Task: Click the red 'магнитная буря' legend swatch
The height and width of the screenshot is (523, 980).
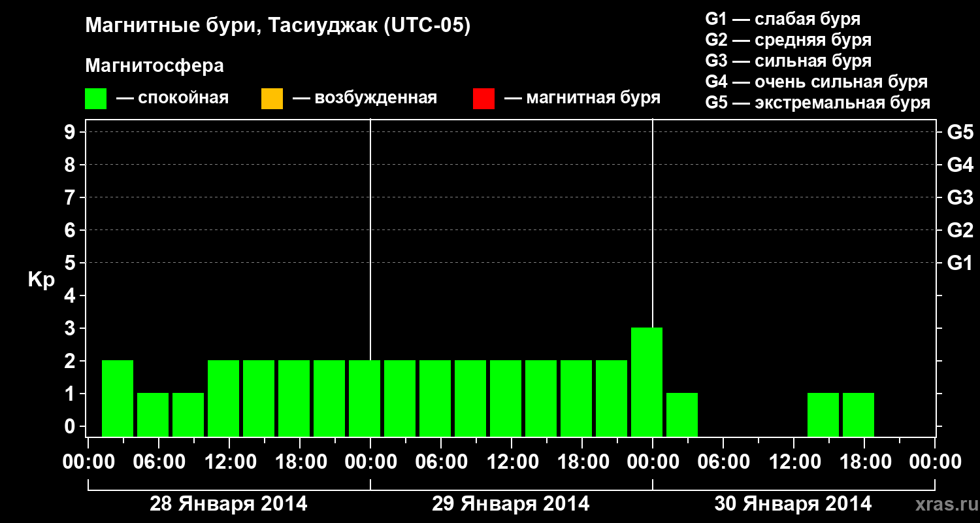Action: coord(483,99)
